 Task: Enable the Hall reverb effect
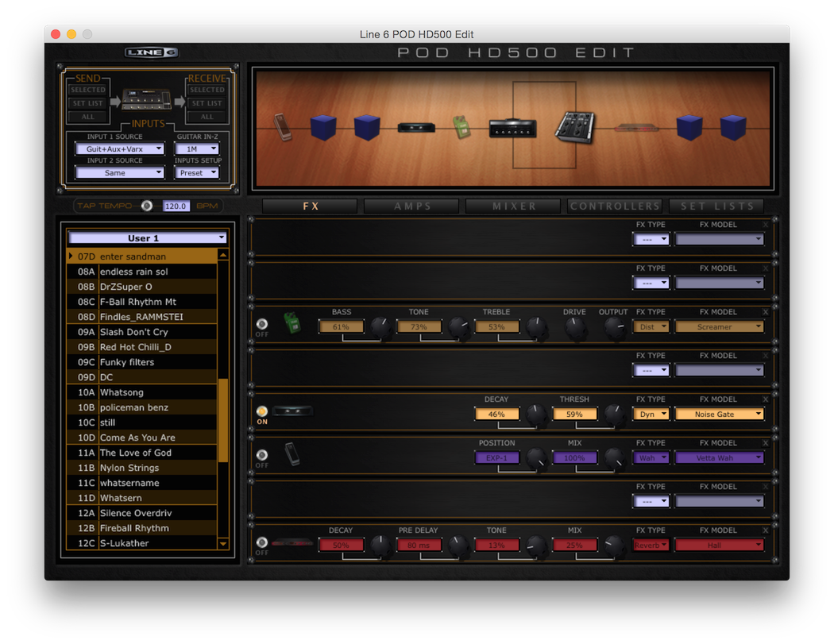tap(261, 542)
